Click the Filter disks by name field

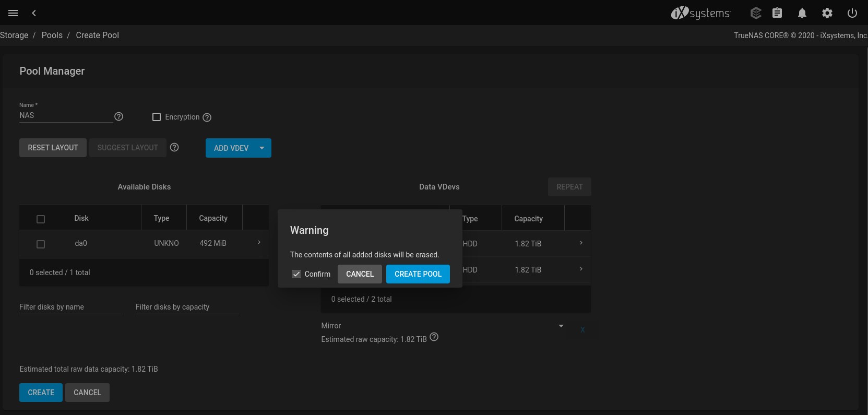(x=70, y=307)
